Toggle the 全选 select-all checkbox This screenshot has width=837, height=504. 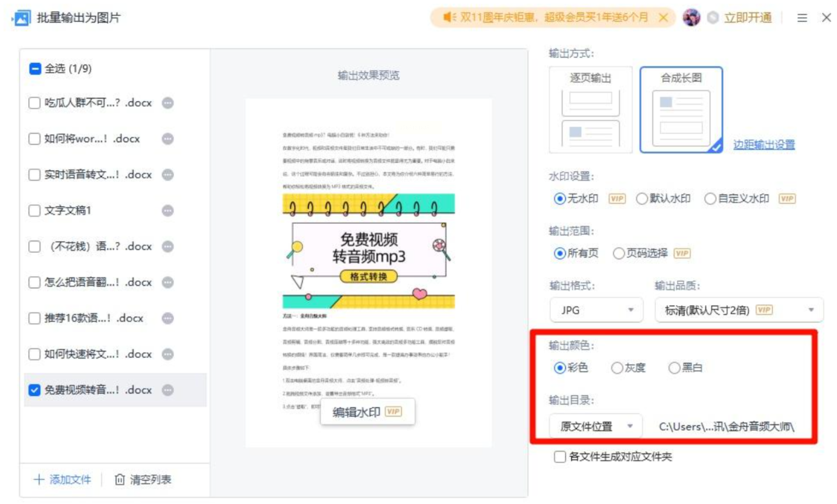click(x=35, y=69)
